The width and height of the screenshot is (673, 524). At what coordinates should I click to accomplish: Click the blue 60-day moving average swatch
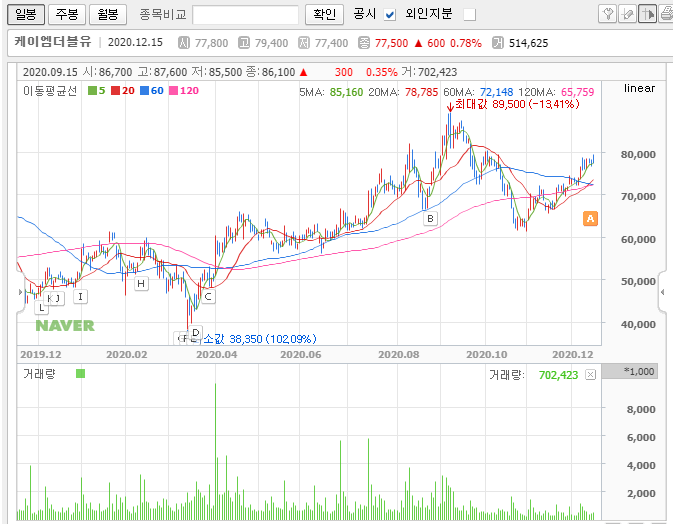tap(144, 91)
